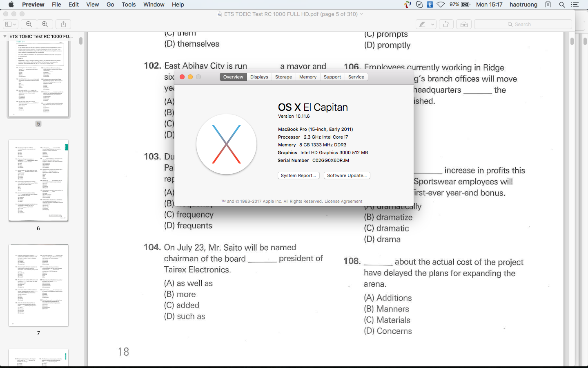Click the Zoom Out magnifier button
588x368 pixels.
coord(29,24)
